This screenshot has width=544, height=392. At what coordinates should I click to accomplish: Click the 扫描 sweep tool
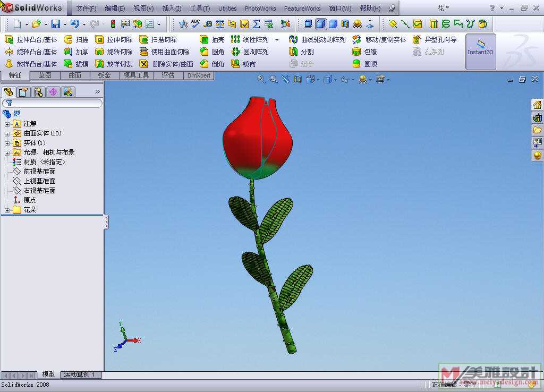pos(76,39)
